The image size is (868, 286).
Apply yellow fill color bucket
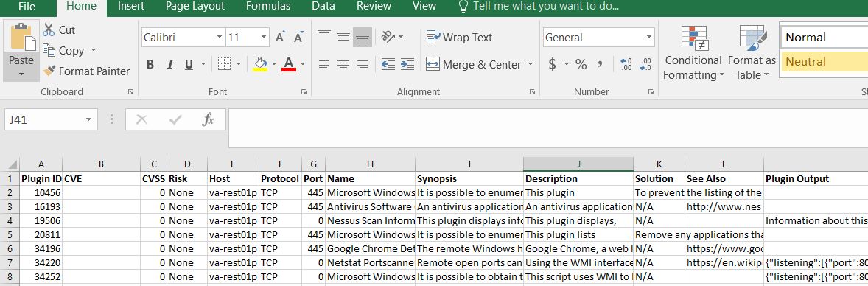(x=260, y=64)
